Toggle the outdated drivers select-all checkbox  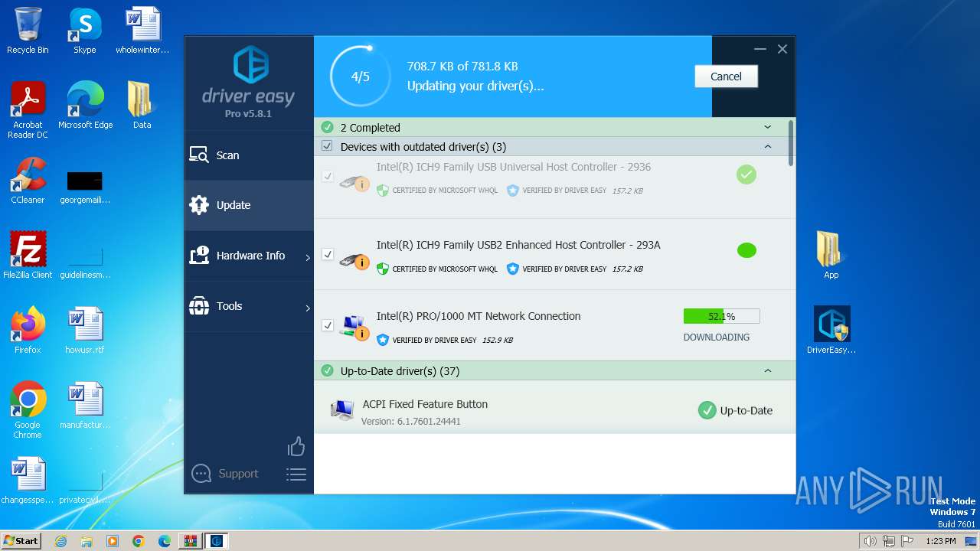(x=328, y=146)
